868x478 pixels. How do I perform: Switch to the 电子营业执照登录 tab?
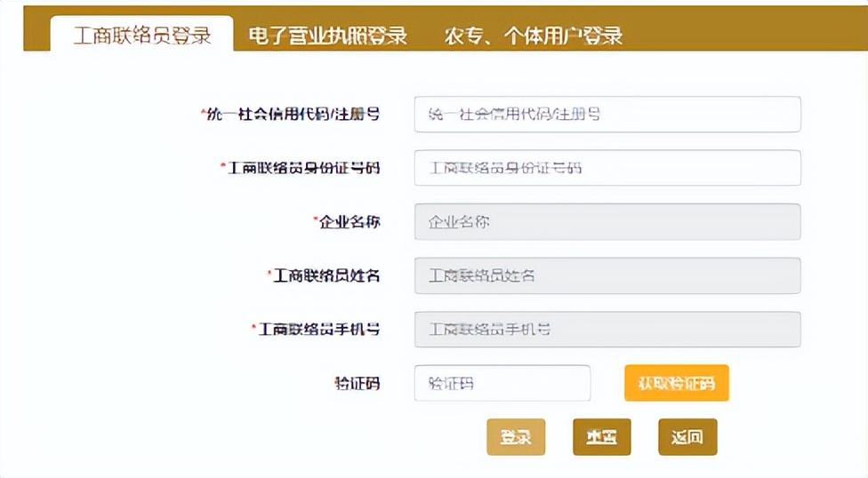[327, 36]
